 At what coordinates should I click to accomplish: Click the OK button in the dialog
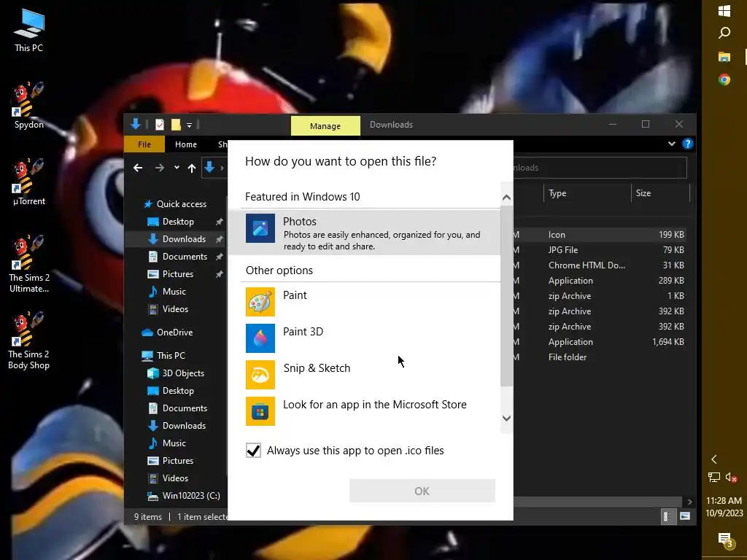coord(422,491)
